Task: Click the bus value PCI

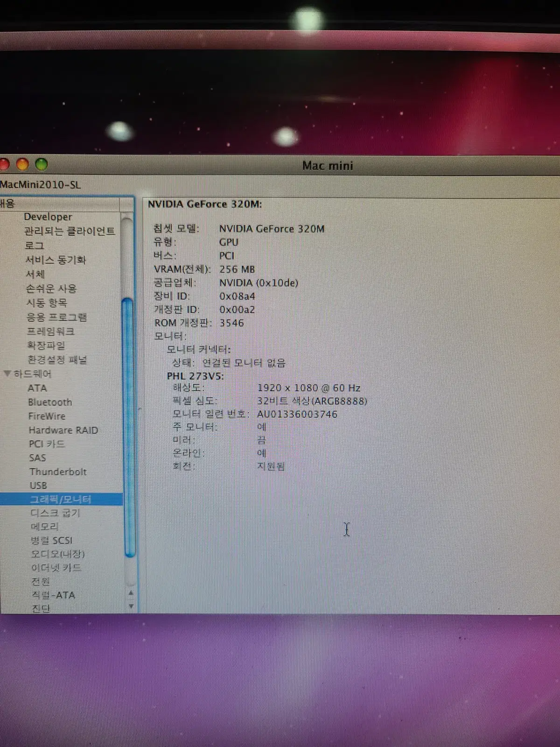Action: 227,256
